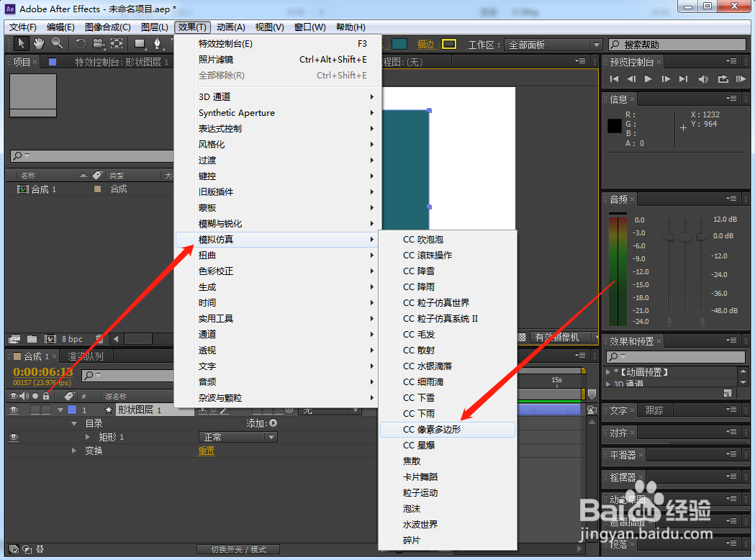Toggle lock switch box of 形状图层 1
The image size is (755, 560).
click(46, 410)
